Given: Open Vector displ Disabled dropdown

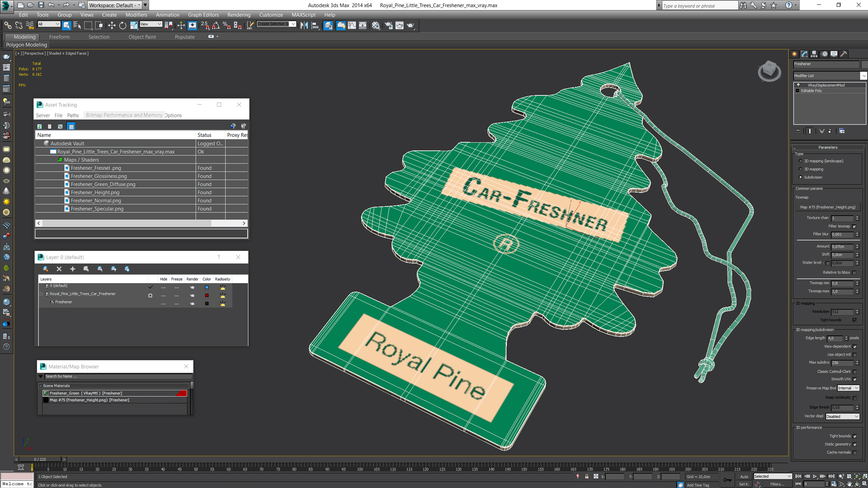Looking at the screenshot, I should click(x=843, y=417).
